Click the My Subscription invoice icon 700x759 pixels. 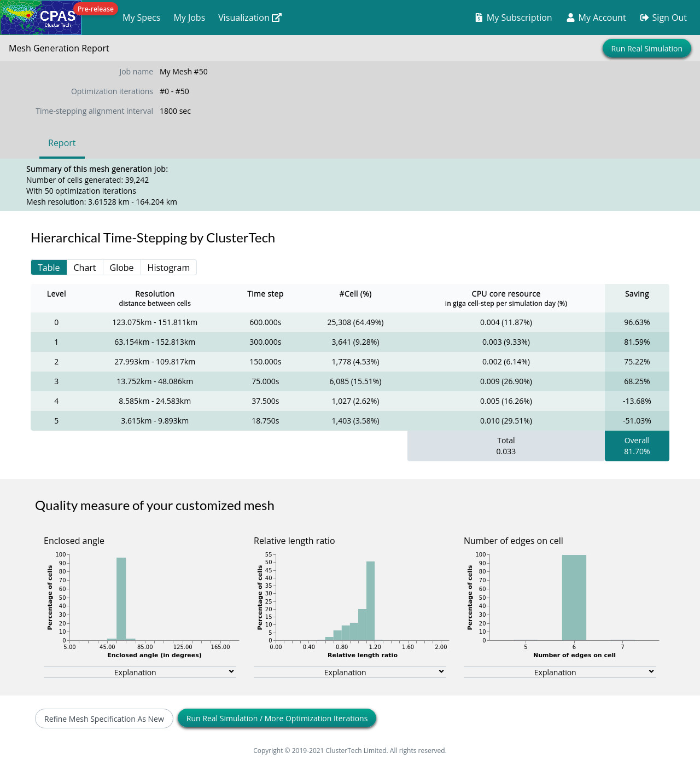(x=479, y=18)
